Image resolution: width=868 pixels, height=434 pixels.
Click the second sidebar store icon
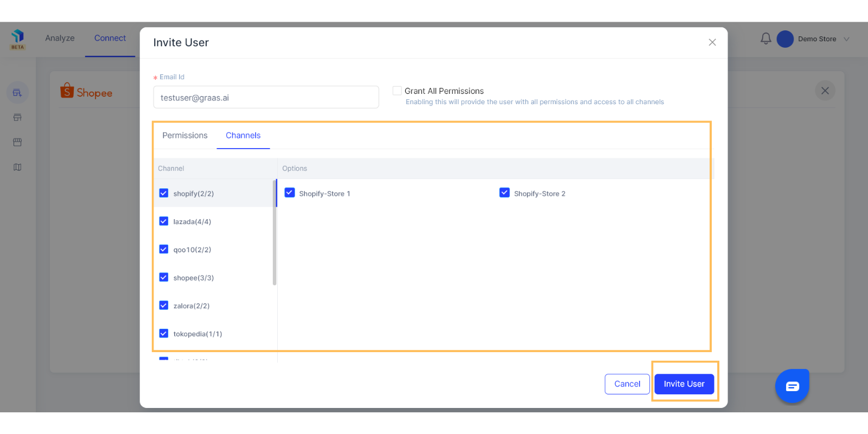pyautogui.click(x=17, y=117)
